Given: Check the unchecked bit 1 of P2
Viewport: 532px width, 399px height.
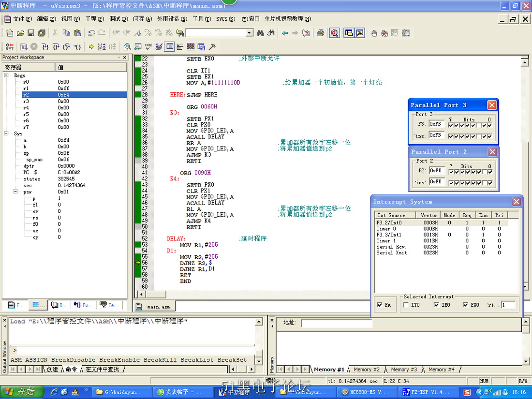Looking at the screenshot, I should coord(485,172).
